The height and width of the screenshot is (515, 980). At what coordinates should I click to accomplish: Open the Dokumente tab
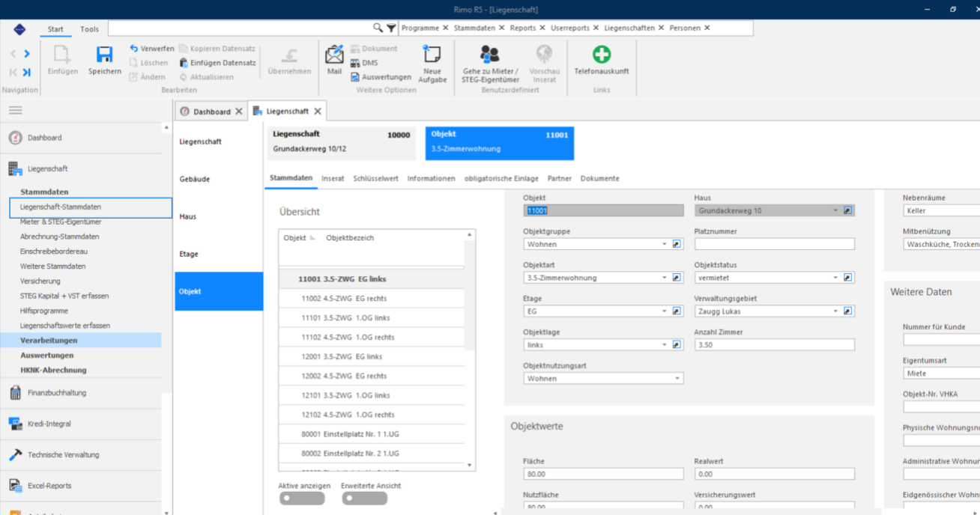tap(599, 179)
